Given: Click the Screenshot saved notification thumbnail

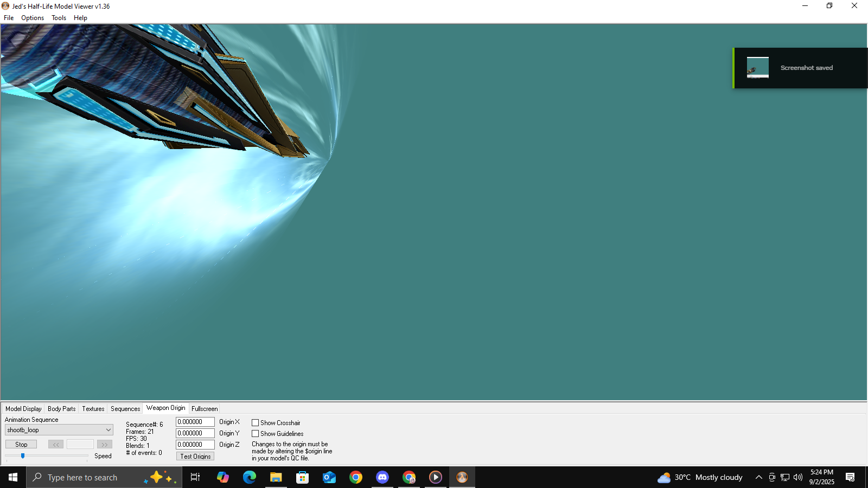Looking at the screenshot, I should click(x=757, y=68).
